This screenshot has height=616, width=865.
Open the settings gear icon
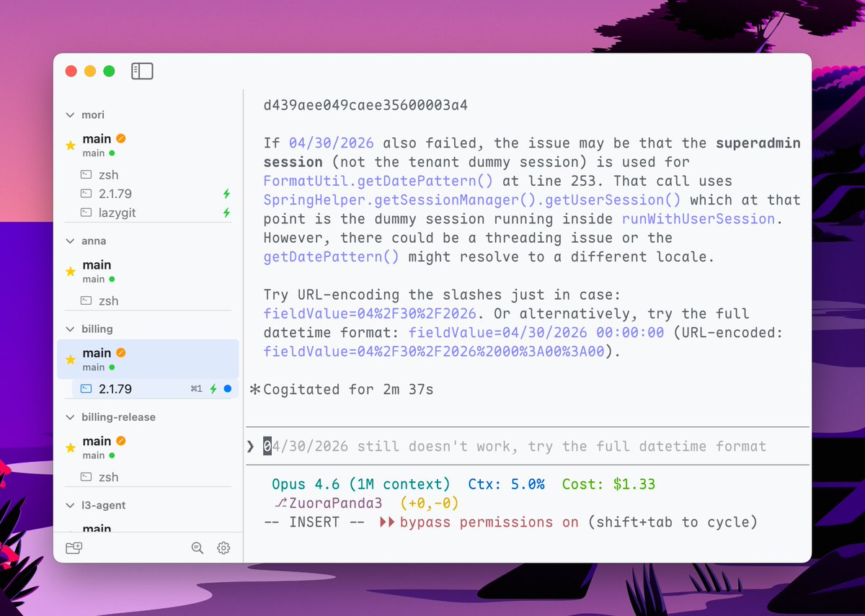pos(223,548)
